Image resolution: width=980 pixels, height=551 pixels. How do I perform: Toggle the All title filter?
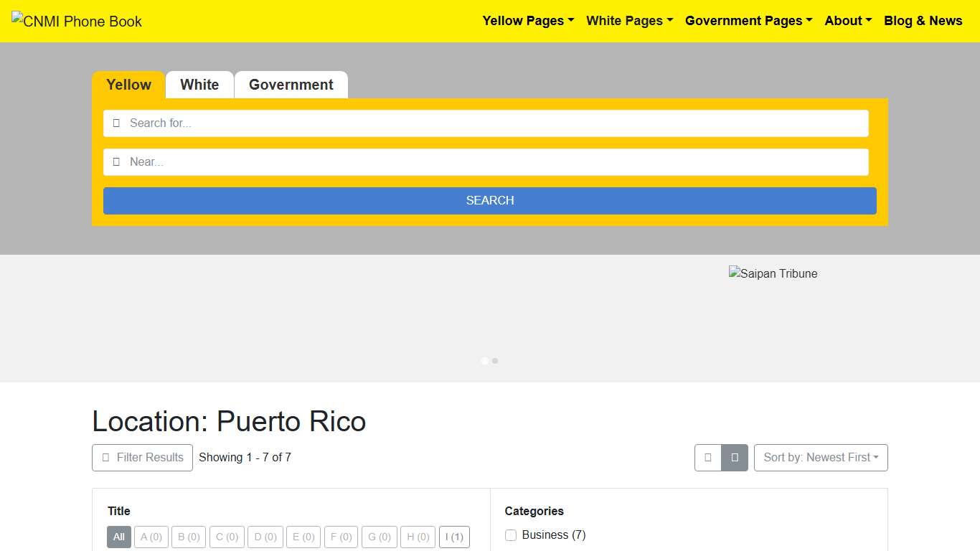tap(118, 537)
